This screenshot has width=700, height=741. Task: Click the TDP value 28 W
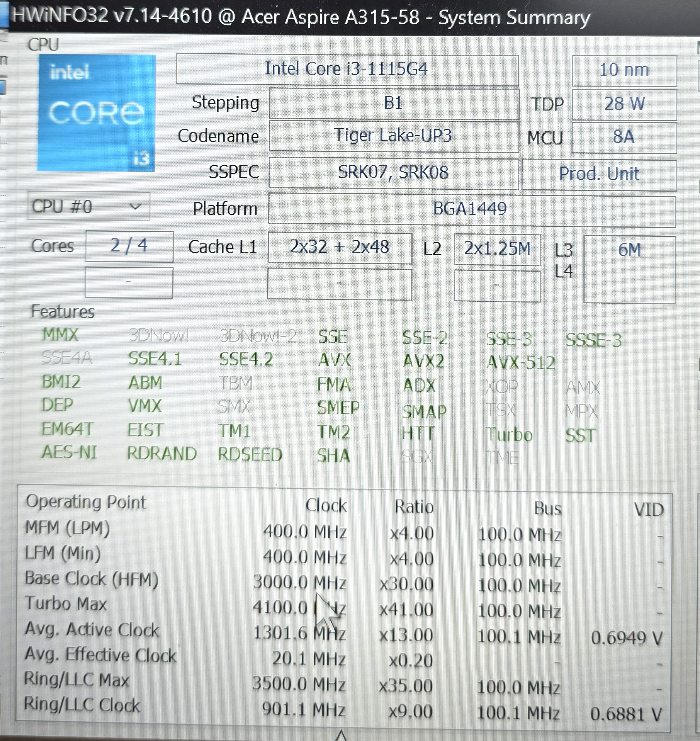(x=624, y=104)
